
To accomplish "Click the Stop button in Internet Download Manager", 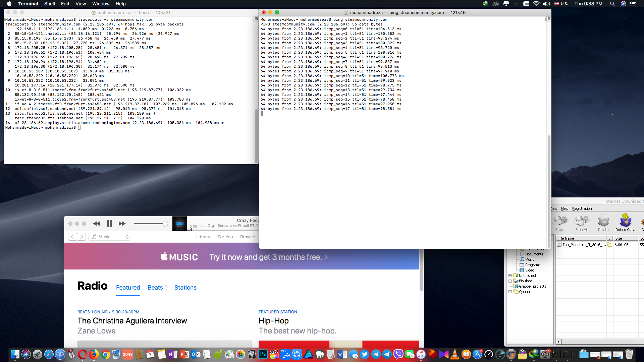I will 559,223.
